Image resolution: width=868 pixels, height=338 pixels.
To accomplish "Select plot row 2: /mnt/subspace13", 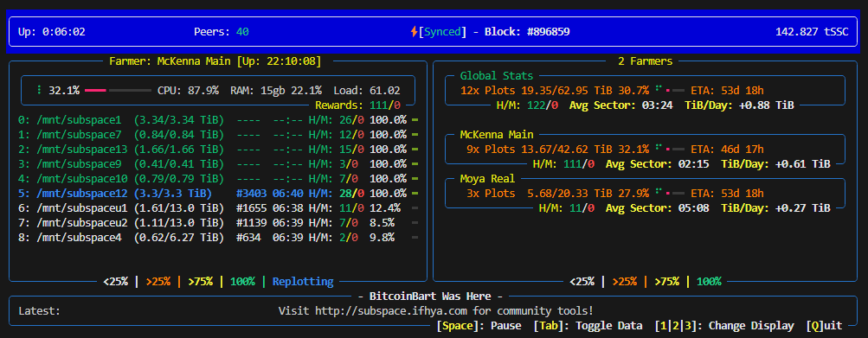I will (x=218, y=150).
